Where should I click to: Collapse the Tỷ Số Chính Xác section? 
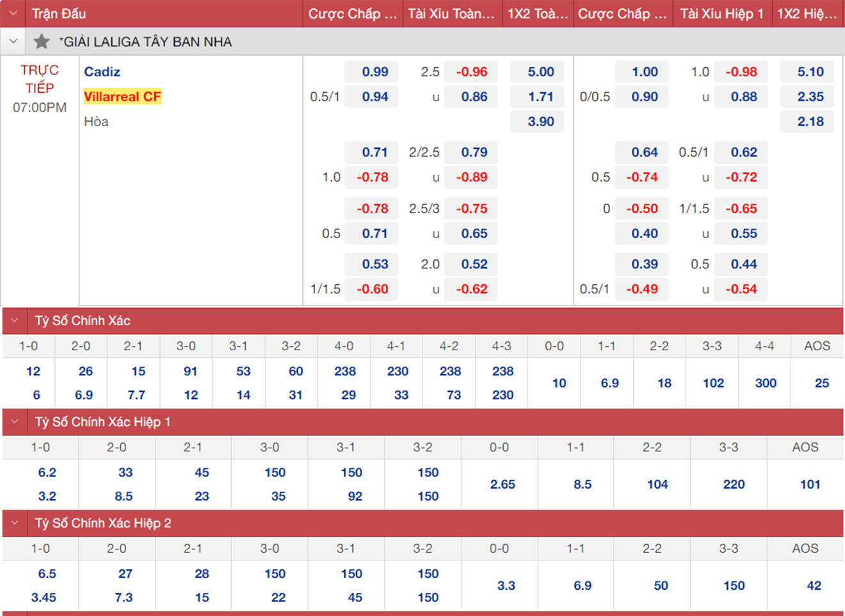15,321
